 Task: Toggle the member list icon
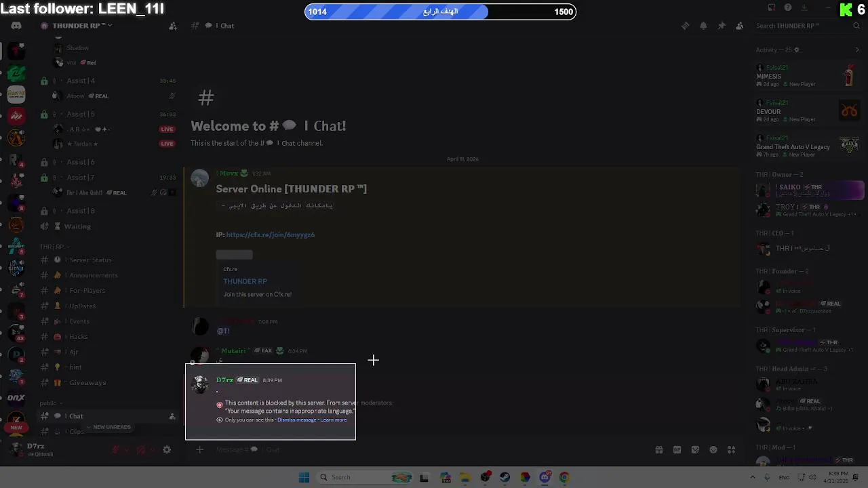(x=740, y=26)
